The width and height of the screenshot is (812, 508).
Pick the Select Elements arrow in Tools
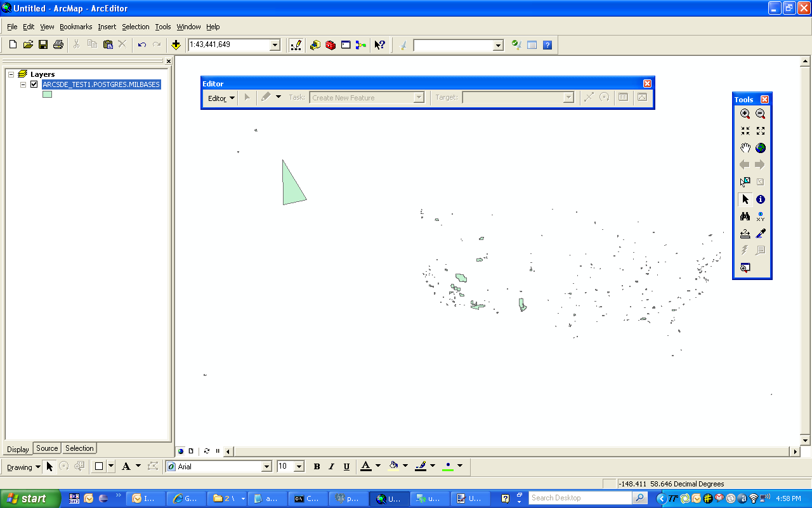(x=745, y=199)
